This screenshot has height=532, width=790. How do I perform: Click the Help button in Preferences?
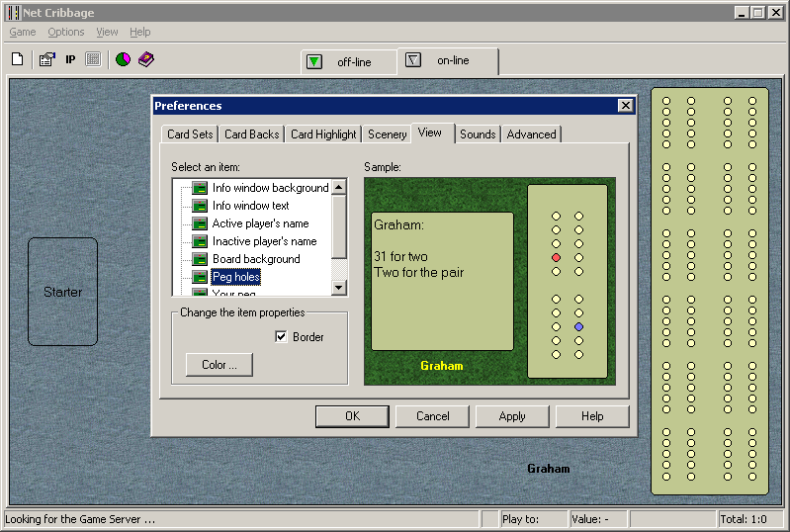tap(592, 416)
